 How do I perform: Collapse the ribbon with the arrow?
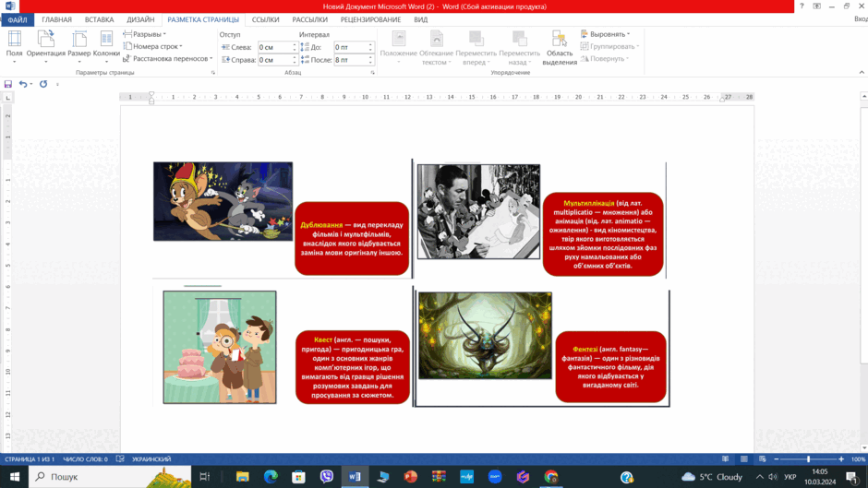click(x=862, y=73)
